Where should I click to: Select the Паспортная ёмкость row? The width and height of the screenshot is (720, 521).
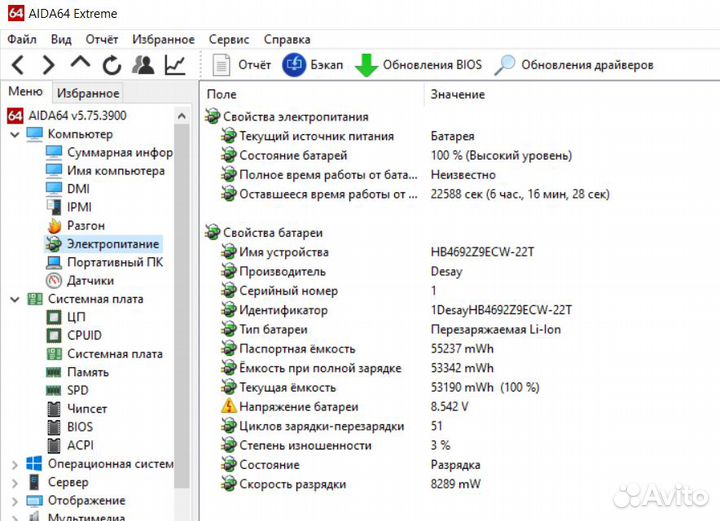(357, 348)
